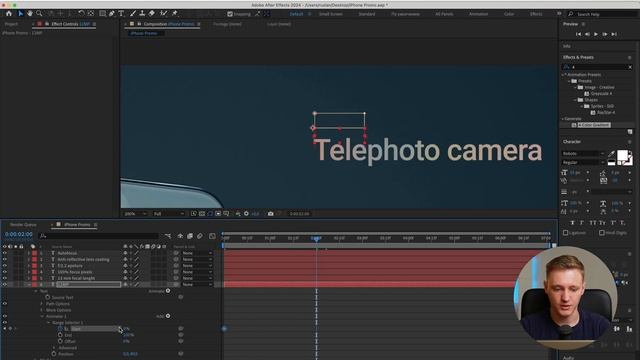
Task: Select the Brush tool
Action: pyautogui.click(x=133, y=13)
